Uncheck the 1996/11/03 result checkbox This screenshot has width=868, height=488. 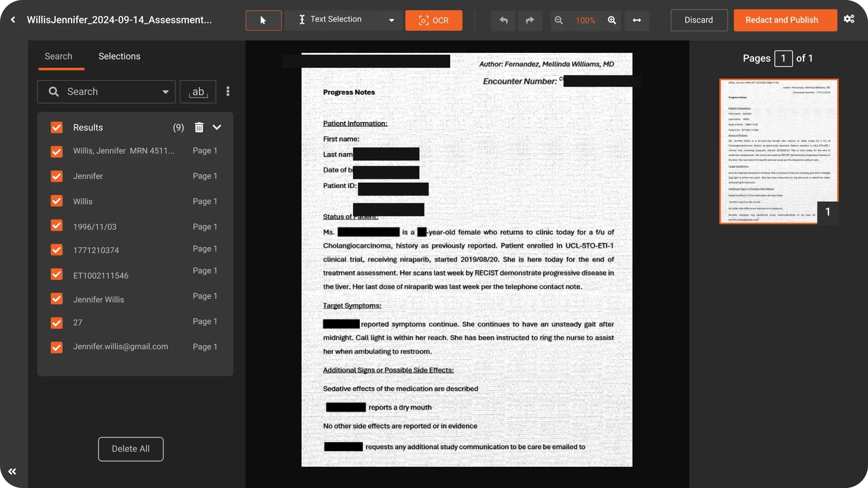click(57, 225)
